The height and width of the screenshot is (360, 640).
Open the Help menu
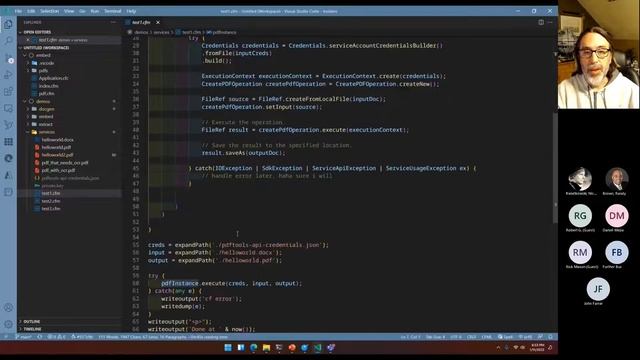131,11
